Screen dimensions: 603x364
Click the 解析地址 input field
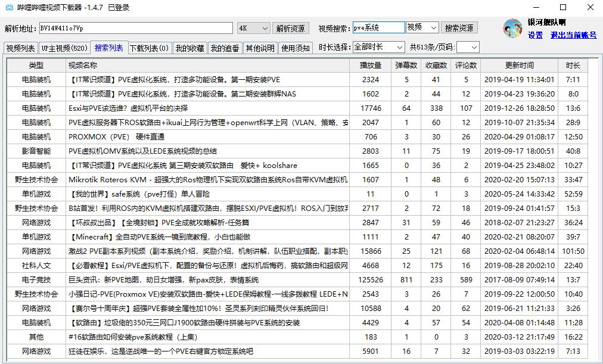[x=135, y=28]
